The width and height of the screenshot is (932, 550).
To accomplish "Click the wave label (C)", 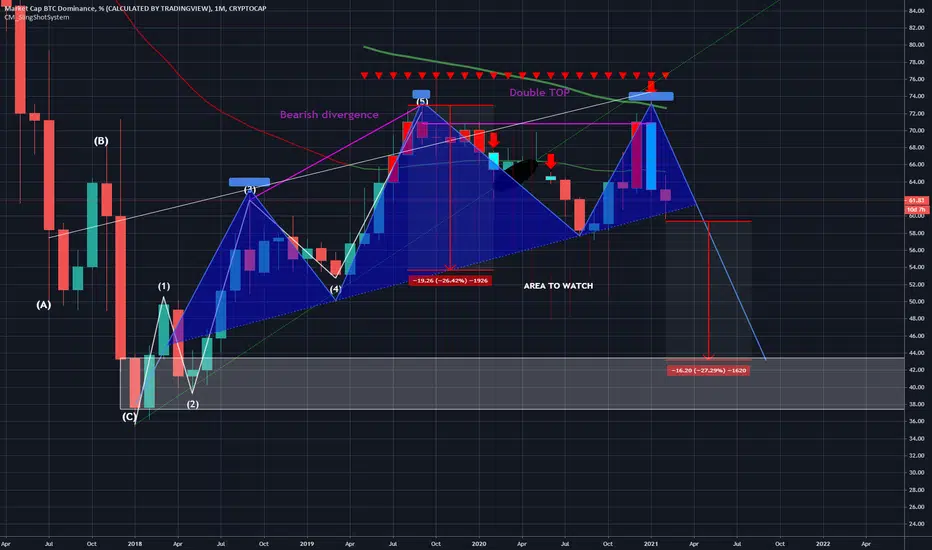I will (129, 417).
